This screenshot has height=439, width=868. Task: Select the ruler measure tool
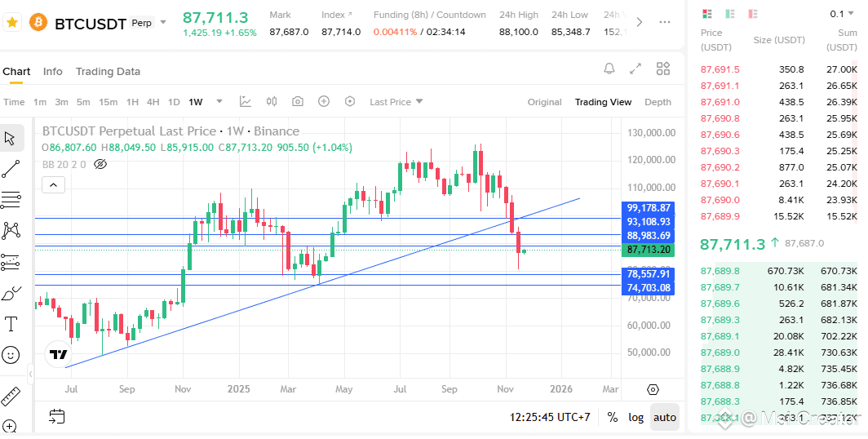tap(10, 397)
